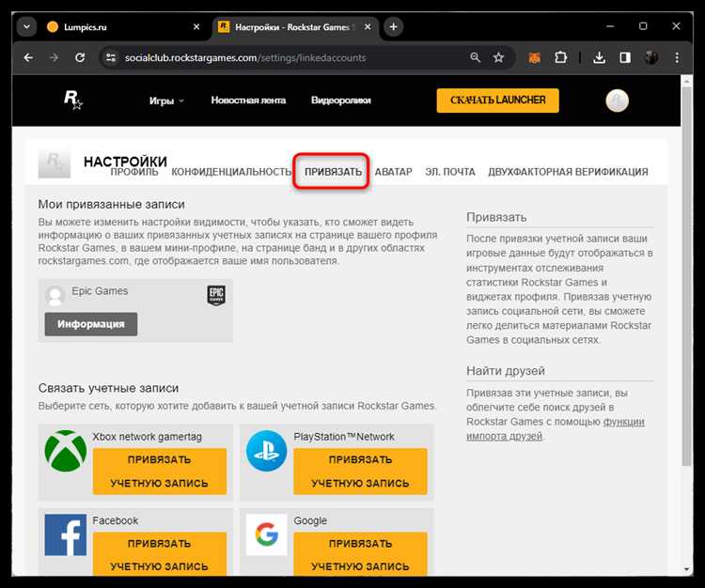Link Xbox network gamertag account
This screenshot has width=705, height=588.
(160, 472)
